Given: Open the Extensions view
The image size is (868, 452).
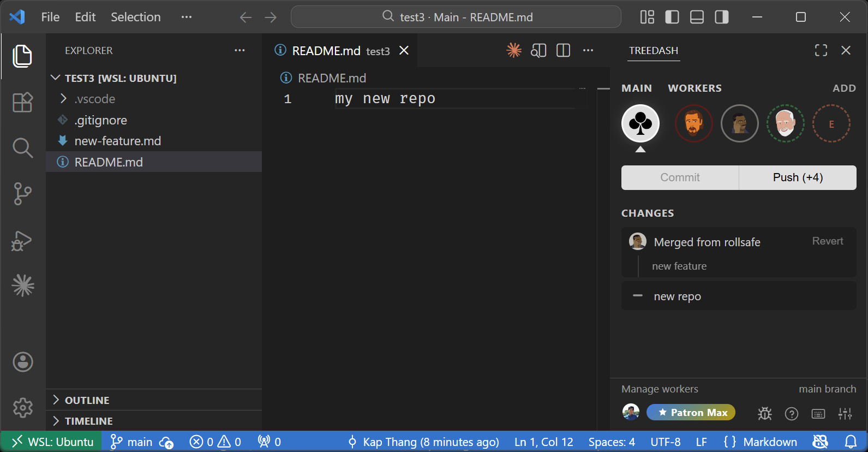Looking at the screenshot, I should [22, 102].
